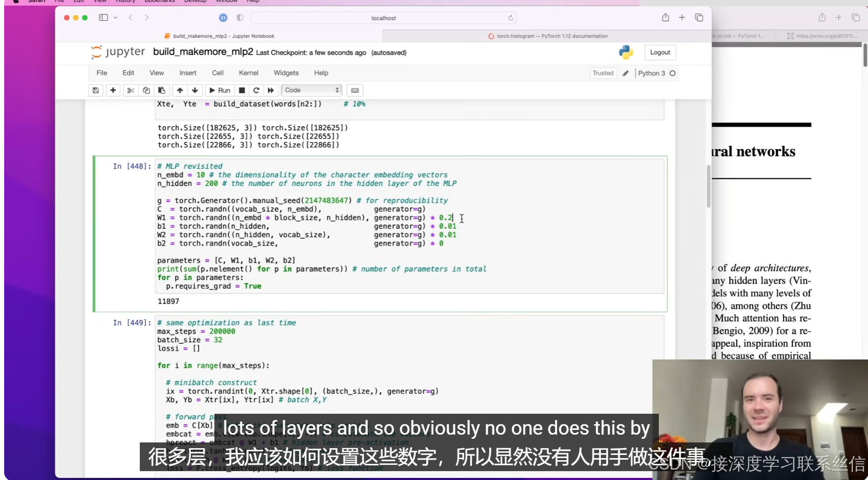Cut selected cells with scissors icon
This screenshot has height=480, width=868.
point(131,90)
